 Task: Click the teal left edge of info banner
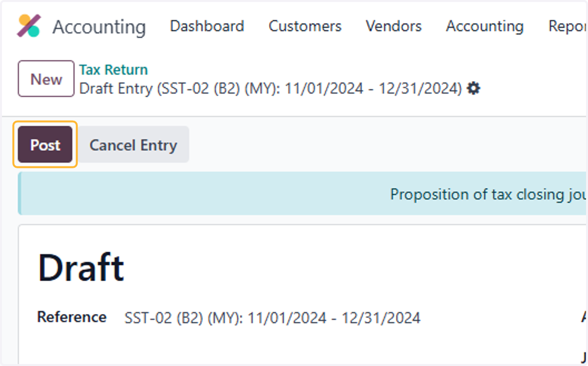click(x=20, y=193)
